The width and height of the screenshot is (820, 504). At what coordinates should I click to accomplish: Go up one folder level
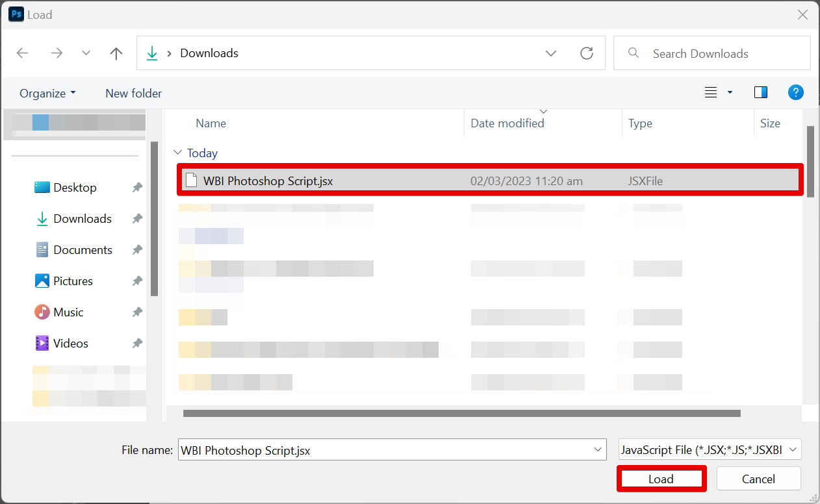tap(116, 53)
